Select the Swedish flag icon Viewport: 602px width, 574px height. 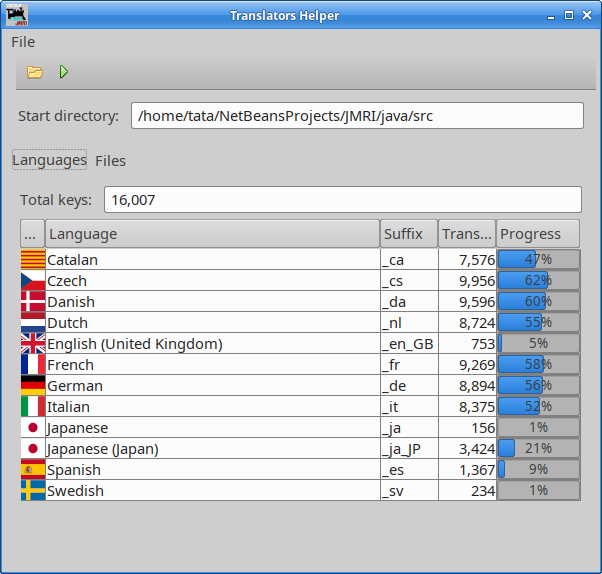click(x=33, y=491)
